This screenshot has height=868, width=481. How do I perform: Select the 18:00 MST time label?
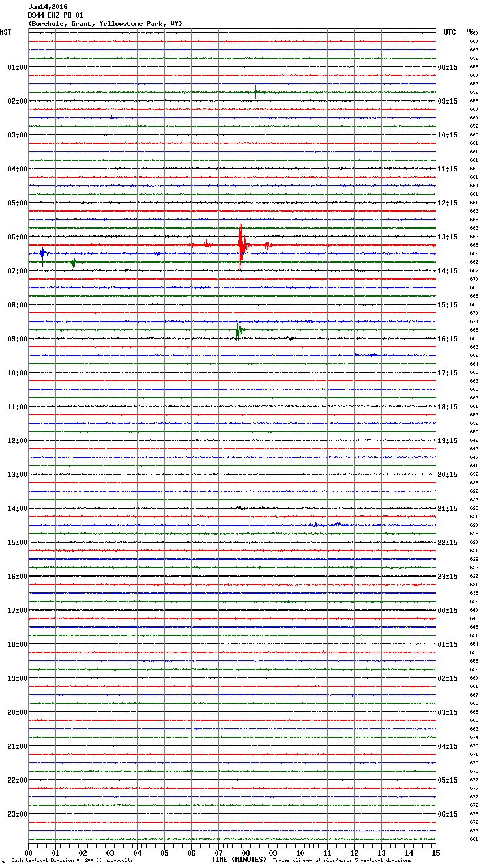pyautogui.click(x=18, y=644)
